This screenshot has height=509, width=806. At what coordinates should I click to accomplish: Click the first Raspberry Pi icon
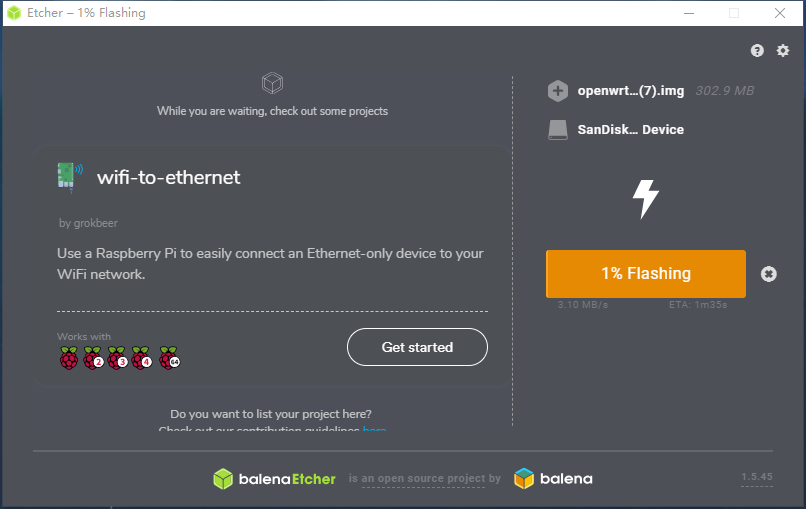pos(69,359)
